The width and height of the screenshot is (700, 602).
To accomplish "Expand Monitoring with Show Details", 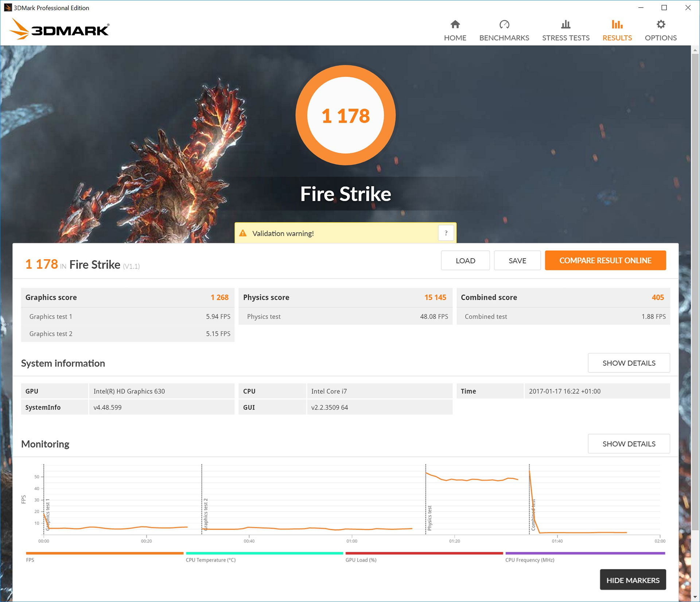I will (629, 444).
